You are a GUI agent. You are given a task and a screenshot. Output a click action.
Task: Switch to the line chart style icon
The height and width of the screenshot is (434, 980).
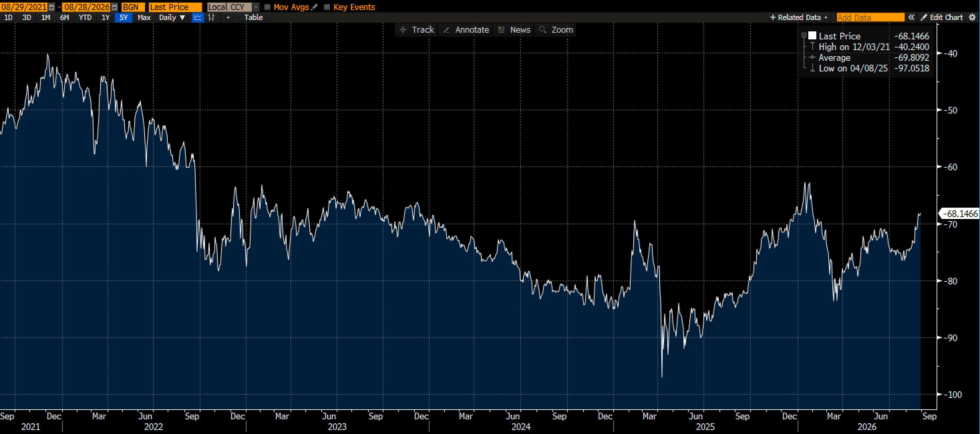tap(198, 17)
